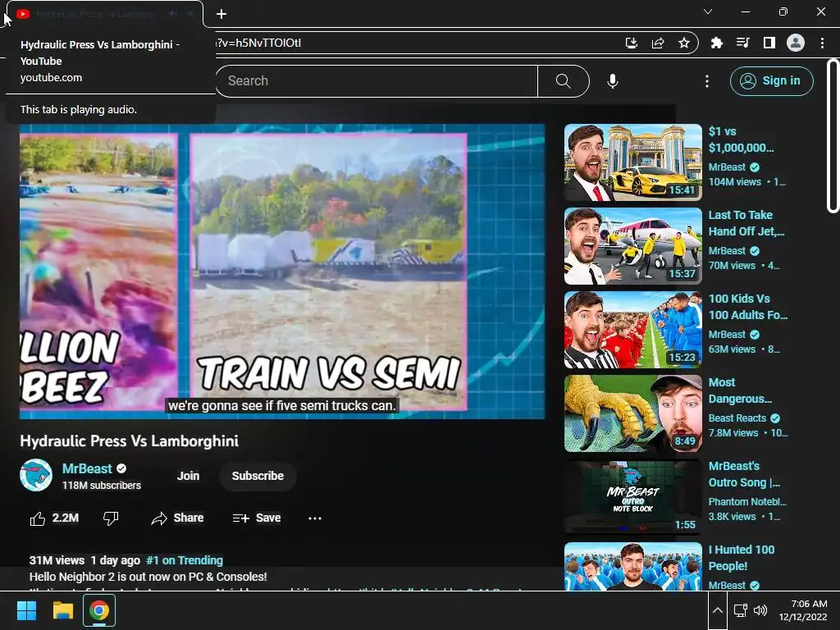Install YouTube app icon in address bar
The height and width of the screenshot is (630, 840).
[632, 43]
